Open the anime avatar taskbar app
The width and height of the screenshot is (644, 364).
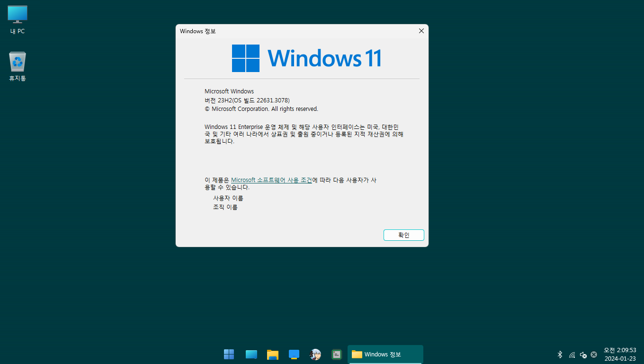(315, 354)
